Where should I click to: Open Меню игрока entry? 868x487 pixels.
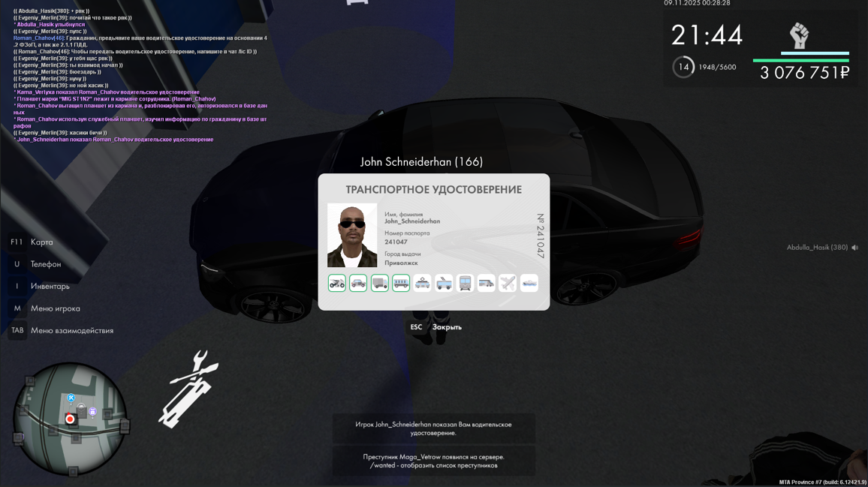click(56, 308)
